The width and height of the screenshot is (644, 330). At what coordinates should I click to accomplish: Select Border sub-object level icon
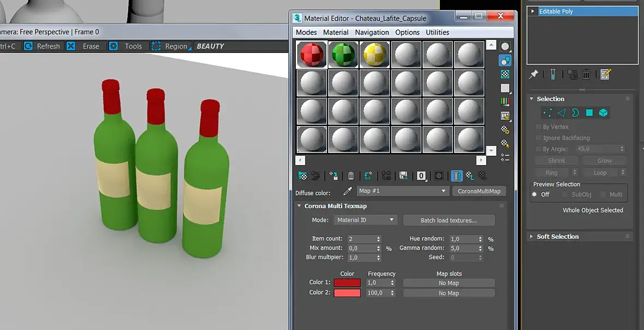(x=575, y=113)
